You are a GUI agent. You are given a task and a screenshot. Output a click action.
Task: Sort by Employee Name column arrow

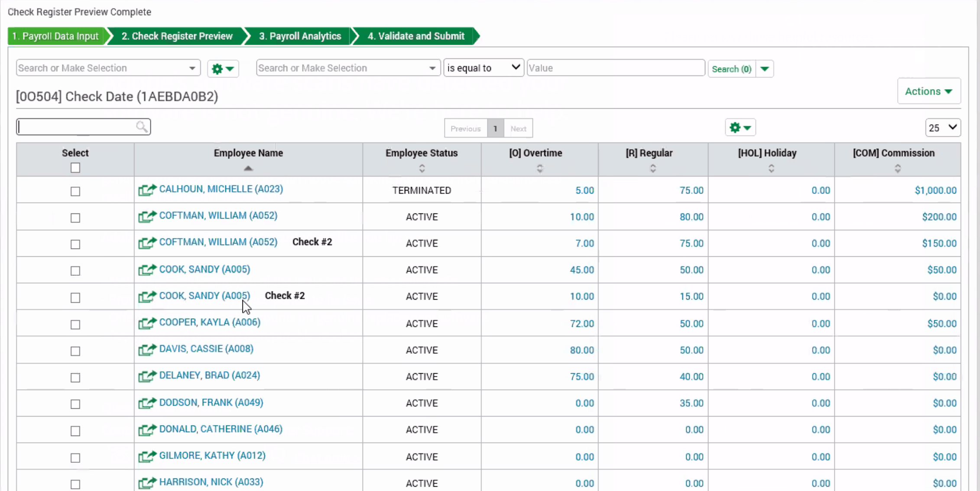point(248,168)
